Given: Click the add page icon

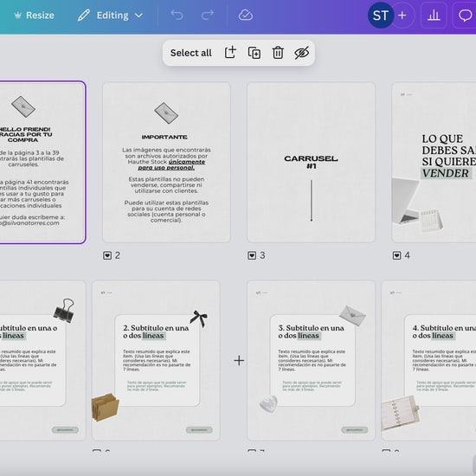Looking at the screenshot, I should (x=230, y=53).
